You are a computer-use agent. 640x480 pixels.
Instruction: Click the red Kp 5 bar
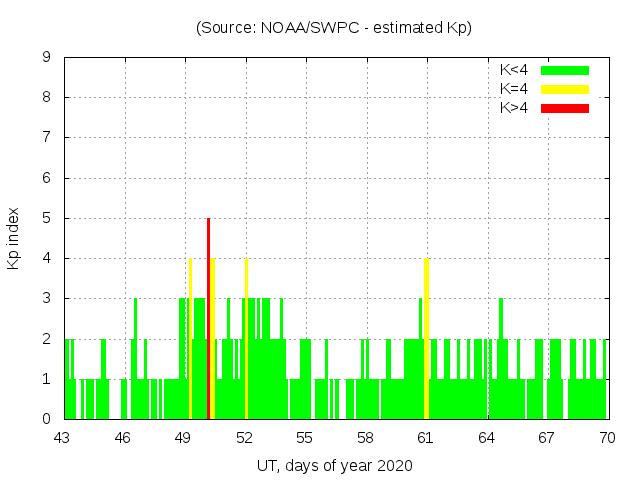pyautogui.click(x=208, y=318)
